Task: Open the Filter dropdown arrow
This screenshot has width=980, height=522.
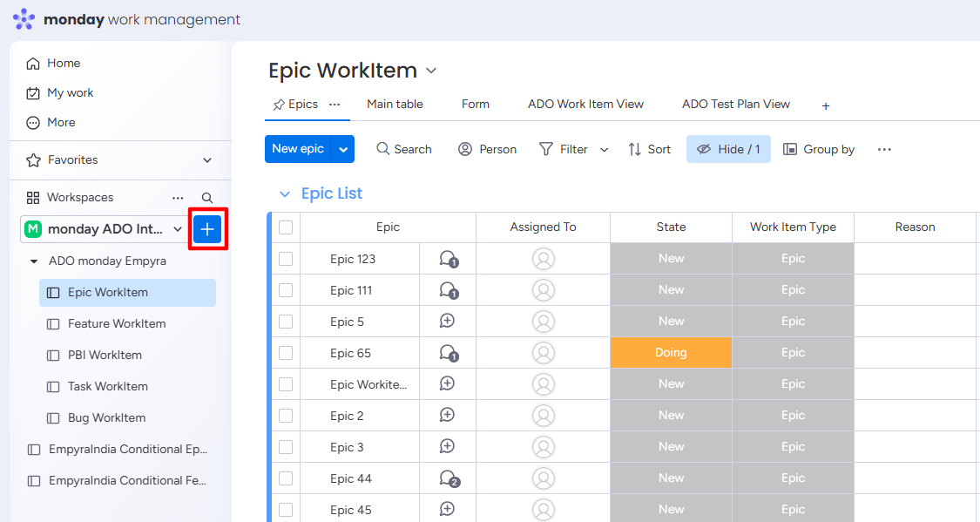Action: pyautogui.click(x=604, y=149)
